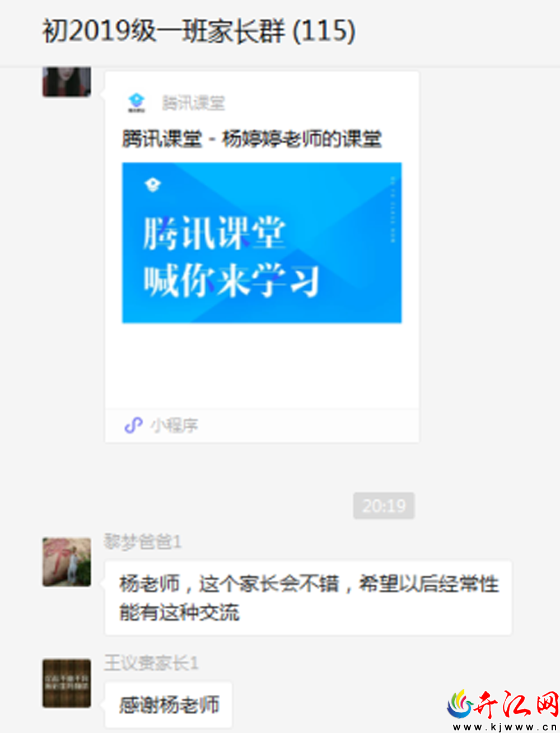Click the message praising 家长会不错
Screen dimensions: 560x733
tap(309, 598)
